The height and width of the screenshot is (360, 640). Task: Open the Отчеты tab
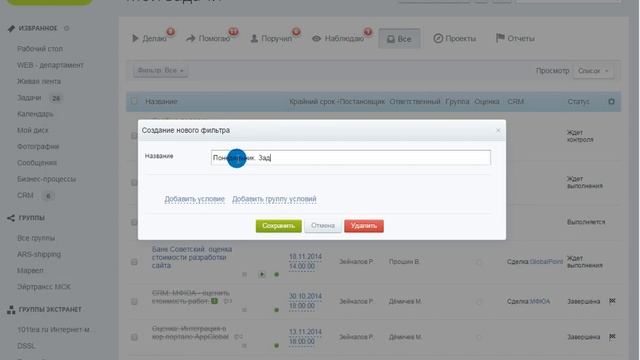(x=515, y=38)
